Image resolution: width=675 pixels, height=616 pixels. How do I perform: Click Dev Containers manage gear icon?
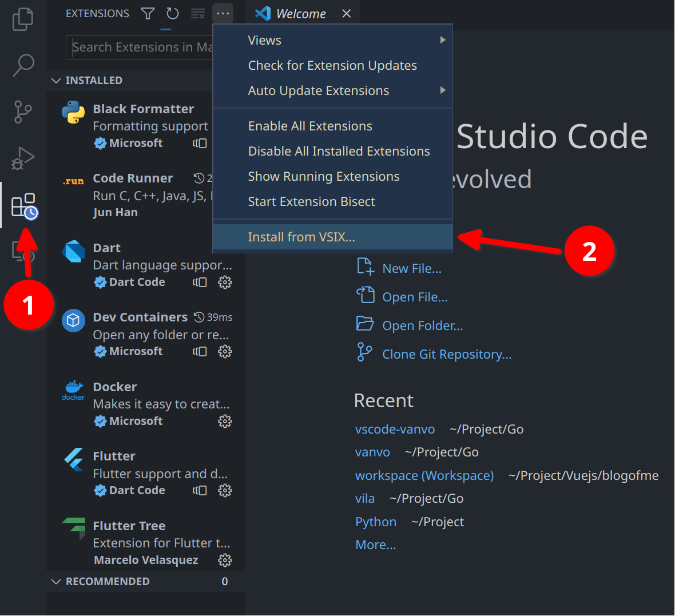pyautogui.click(x=225, y=352)
